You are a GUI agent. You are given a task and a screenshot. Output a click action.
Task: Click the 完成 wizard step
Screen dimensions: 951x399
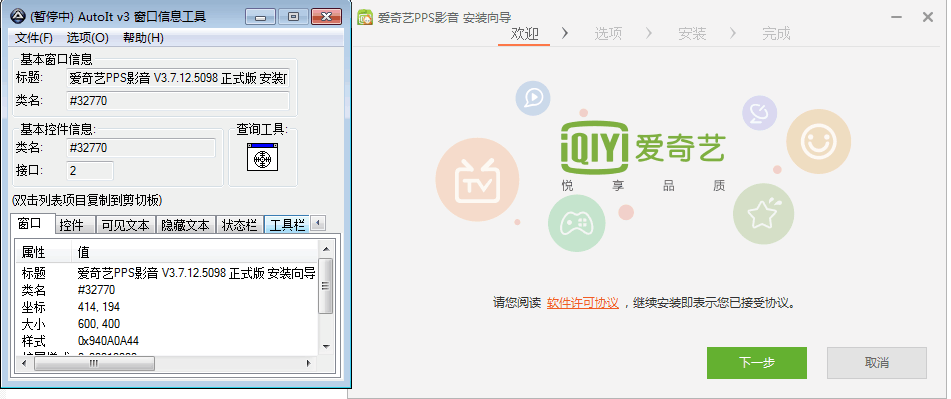tap(776, 33)
